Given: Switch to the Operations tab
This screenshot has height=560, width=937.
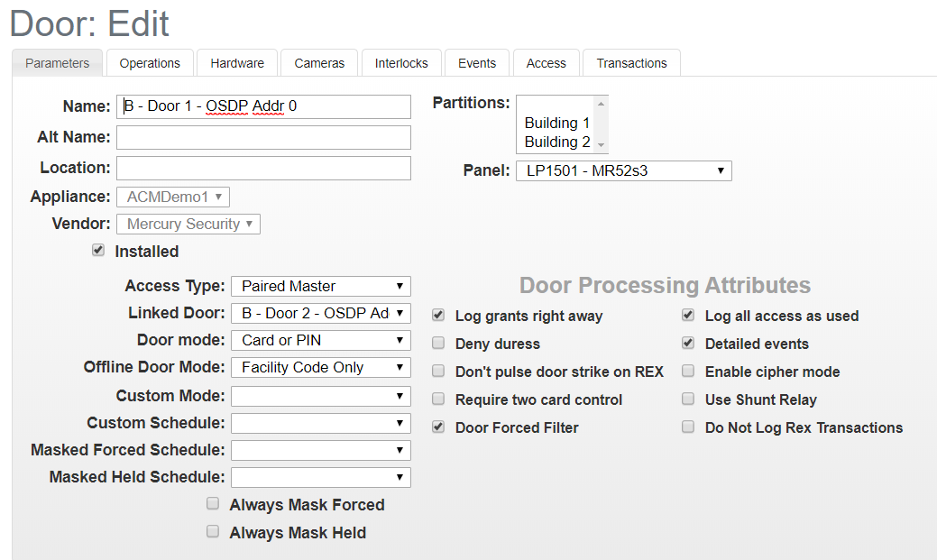Looking at the screenshot, I should pyautogui.click(x=149, y=62).
